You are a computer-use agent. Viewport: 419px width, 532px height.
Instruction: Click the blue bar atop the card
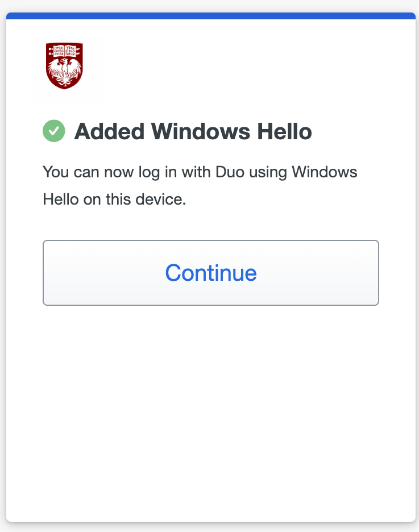[210, 16]
